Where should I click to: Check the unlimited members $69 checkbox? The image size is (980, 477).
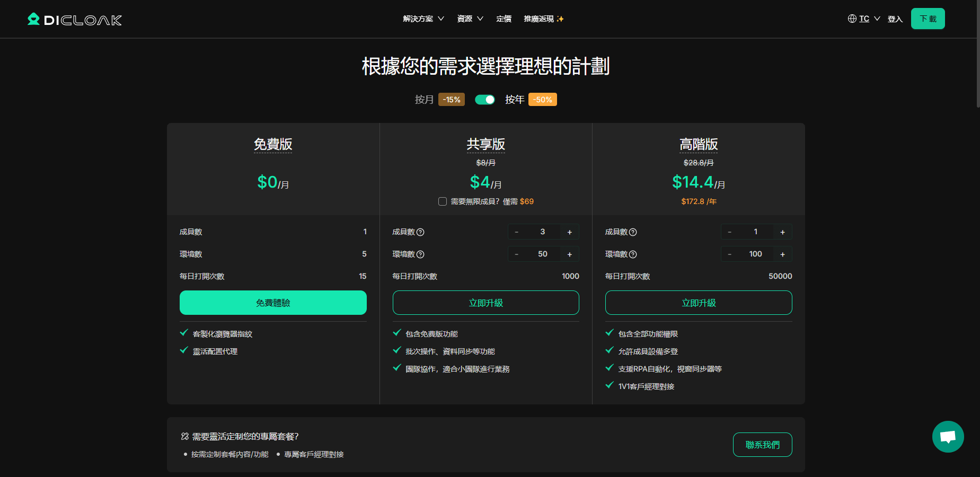click(443, 201)
